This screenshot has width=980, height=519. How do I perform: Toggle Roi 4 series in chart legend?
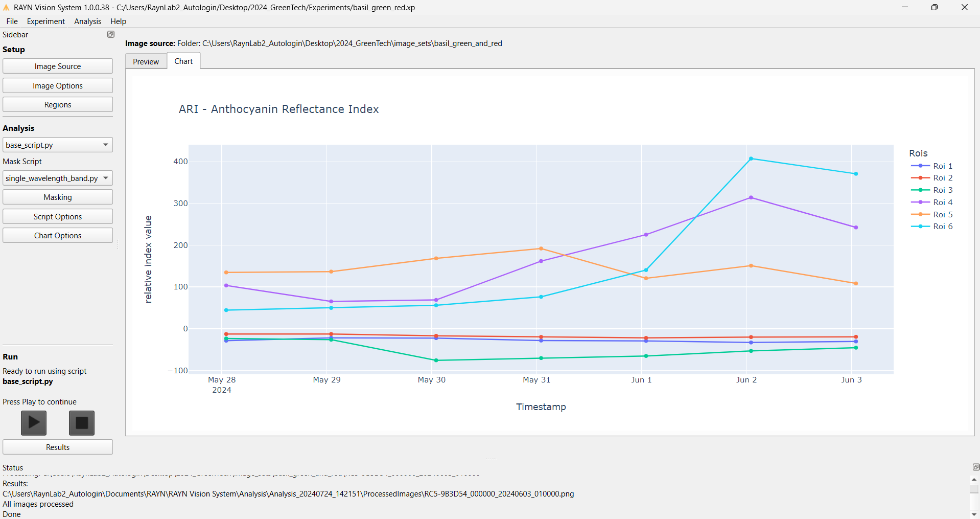click(x=931, y=202)
